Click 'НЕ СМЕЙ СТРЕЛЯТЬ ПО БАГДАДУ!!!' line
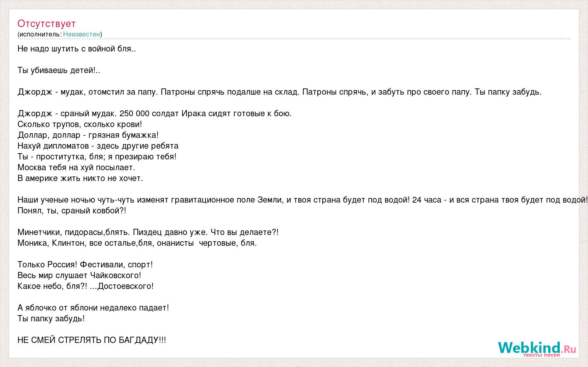Image resolution: width=588 pixels, height=367 pixels. (92, 340)
